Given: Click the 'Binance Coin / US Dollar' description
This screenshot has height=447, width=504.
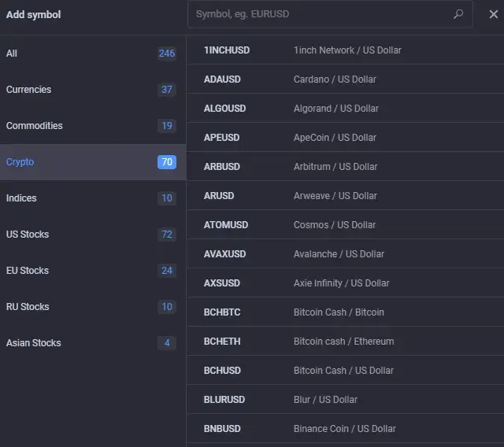Looking at the screenshot, I should [x=345, y=429].
